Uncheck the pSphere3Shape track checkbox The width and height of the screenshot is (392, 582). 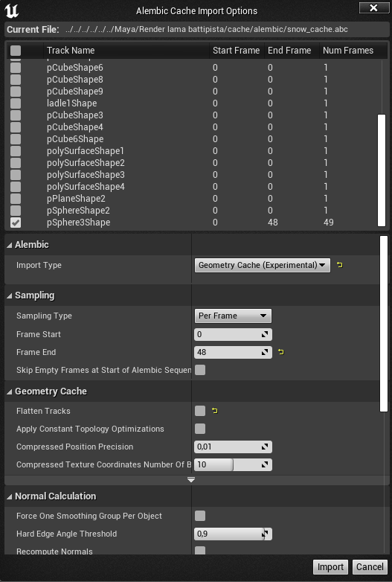16,223
